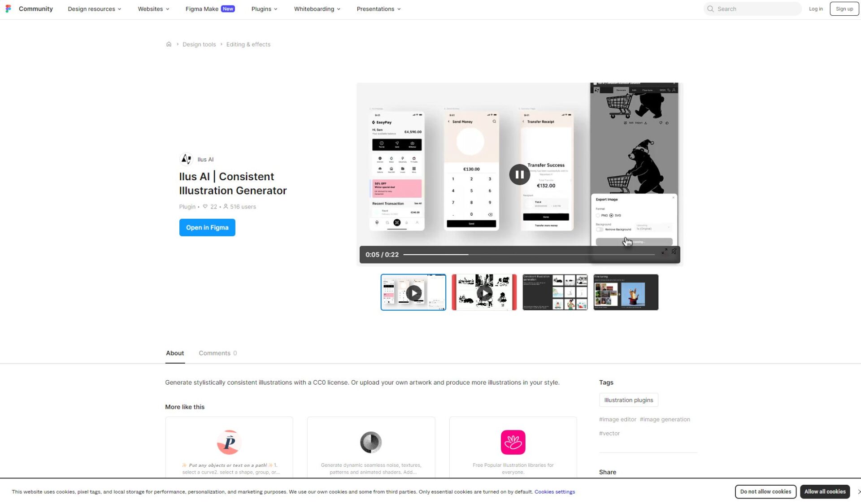Like the plugin using heart icon
The image size is (861, 504).
205,207
